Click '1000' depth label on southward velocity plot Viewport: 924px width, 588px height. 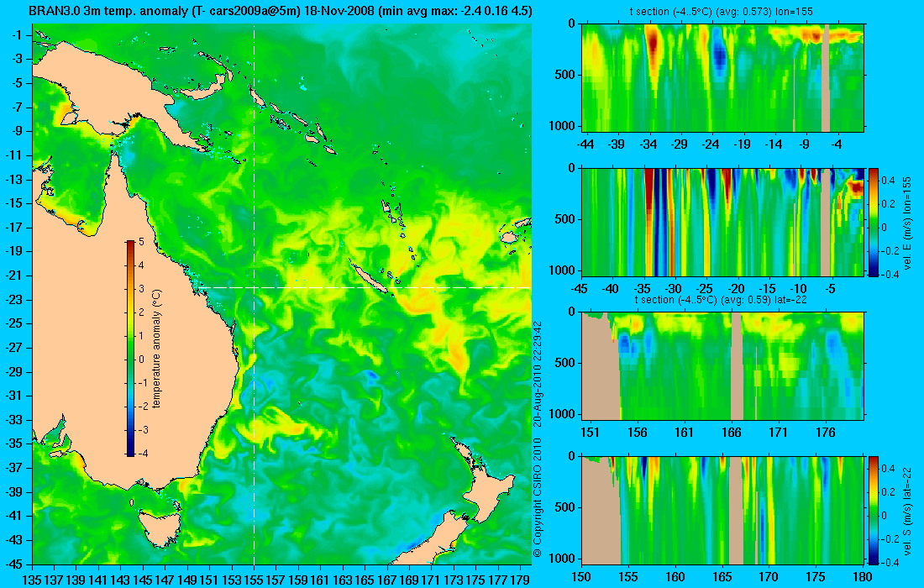(x=563, y=558)
